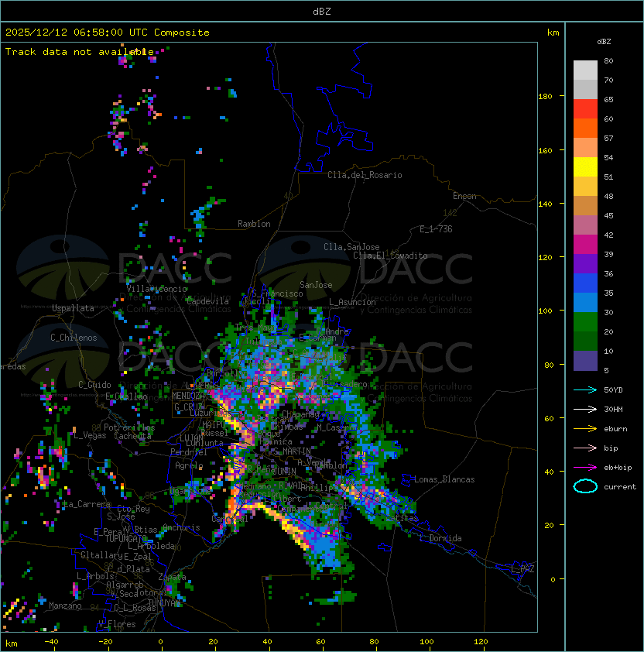Click the 'S_MARTIN' map label
Image resolution: width=644 pixels, height=652 pixels.
tap(293, 451)
